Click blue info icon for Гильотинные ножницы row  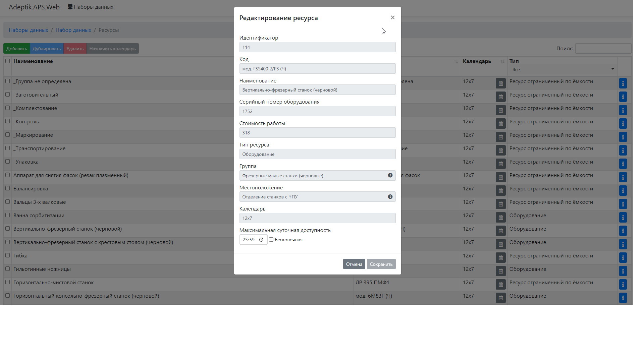click(x=623, y=271)
